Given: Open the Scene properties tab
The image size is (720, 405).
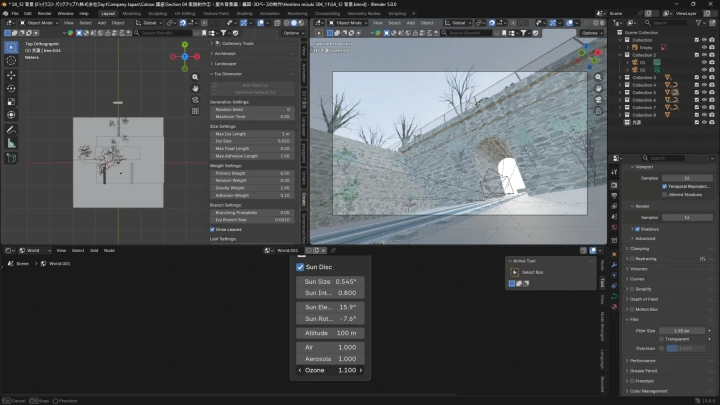Looking at the screenshot, I should [x=614, y=217].
